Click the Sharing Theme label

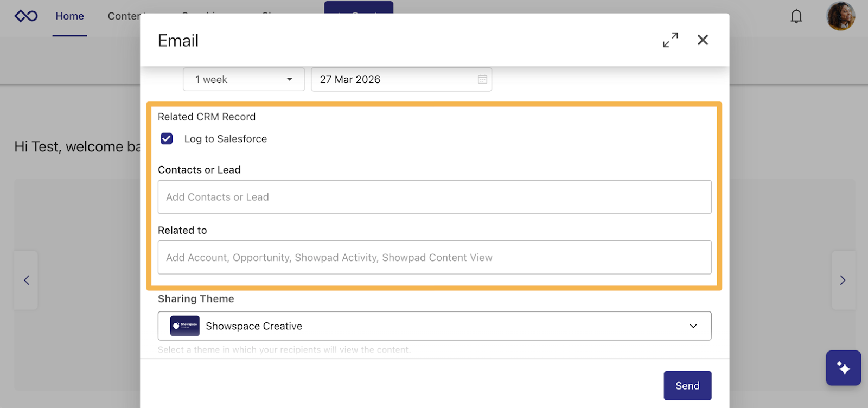point(196,299)
